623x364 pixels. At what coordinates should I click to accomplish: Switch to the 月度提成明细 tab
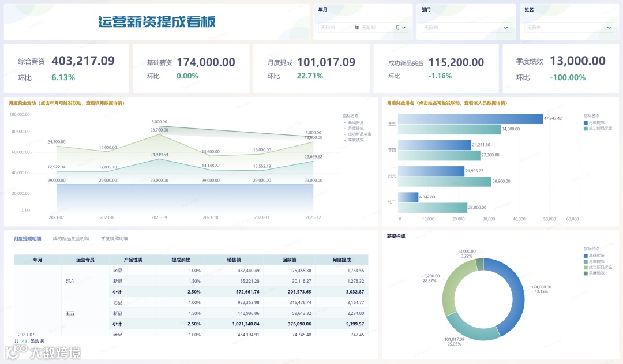click(28, 238)
